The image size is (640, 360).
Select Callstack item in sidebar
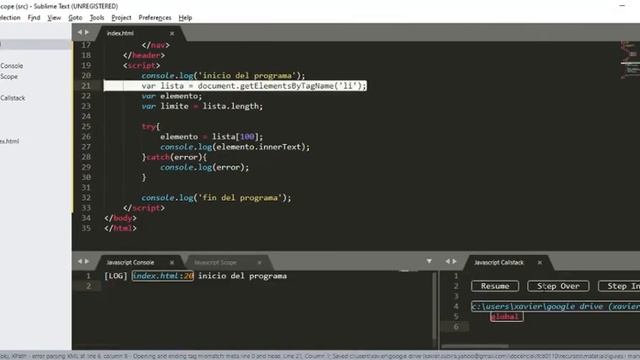(13, 98)
